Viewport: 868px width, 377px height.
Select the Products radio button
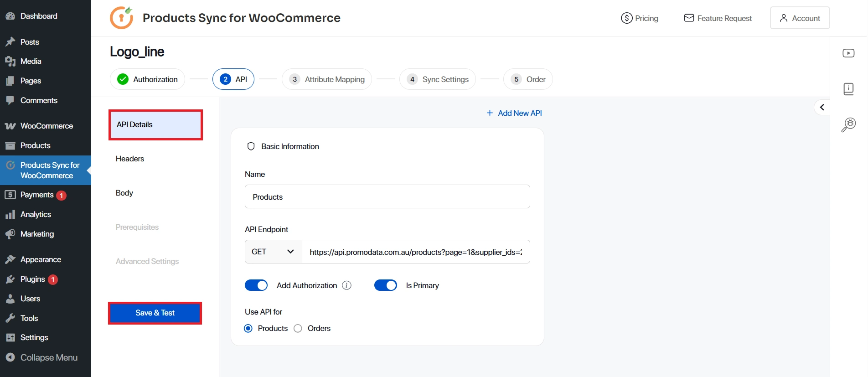pos(248,328)
